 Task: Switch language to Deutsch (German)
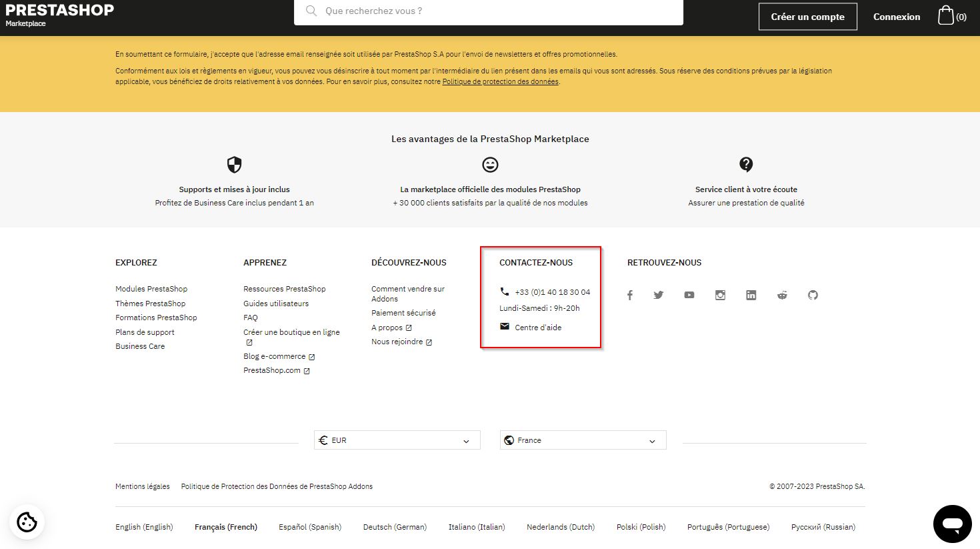coord(395,527)
